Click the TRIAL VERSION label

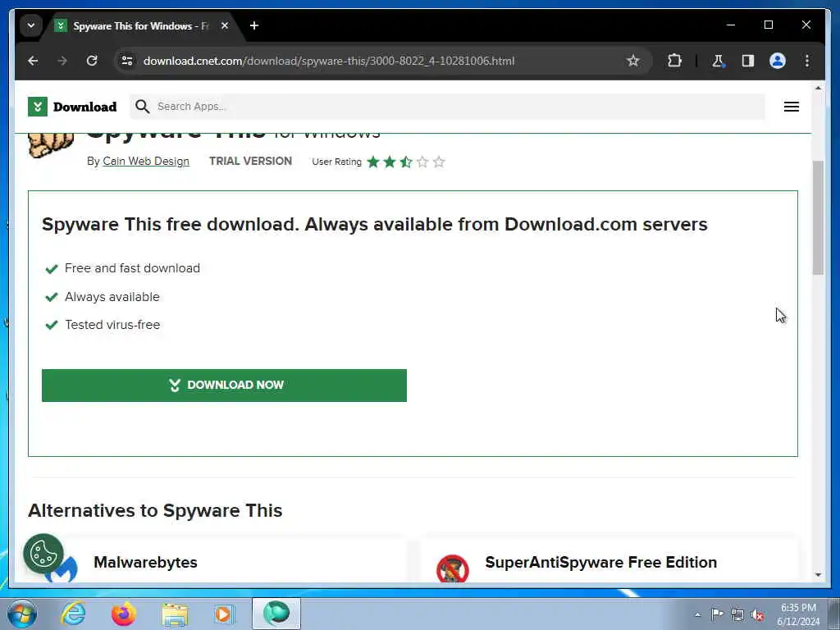pyautogui.click(x=250, y=162)
